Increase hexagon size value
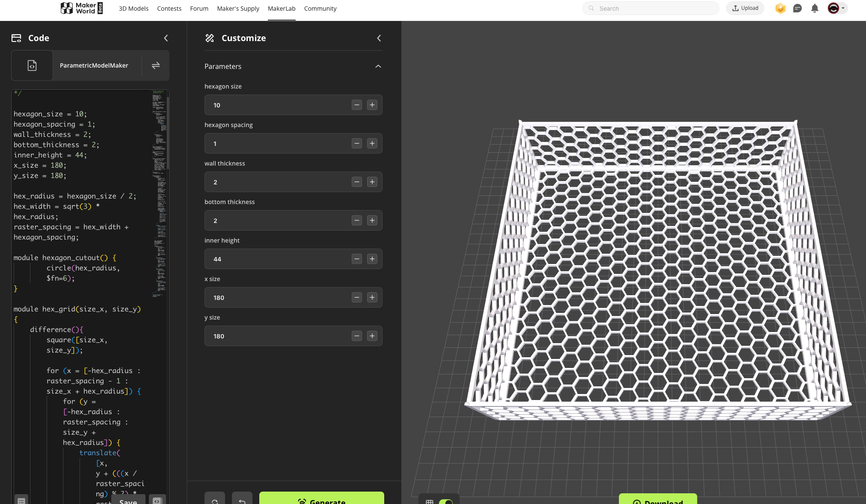The width and height of the screenshot is (866, 504). 372,105
